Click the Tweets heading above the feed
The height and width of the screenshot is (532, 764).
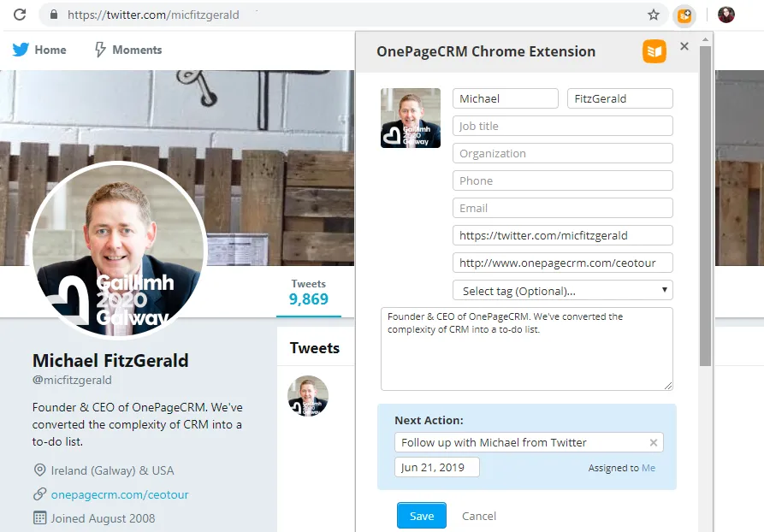(315, 348)
